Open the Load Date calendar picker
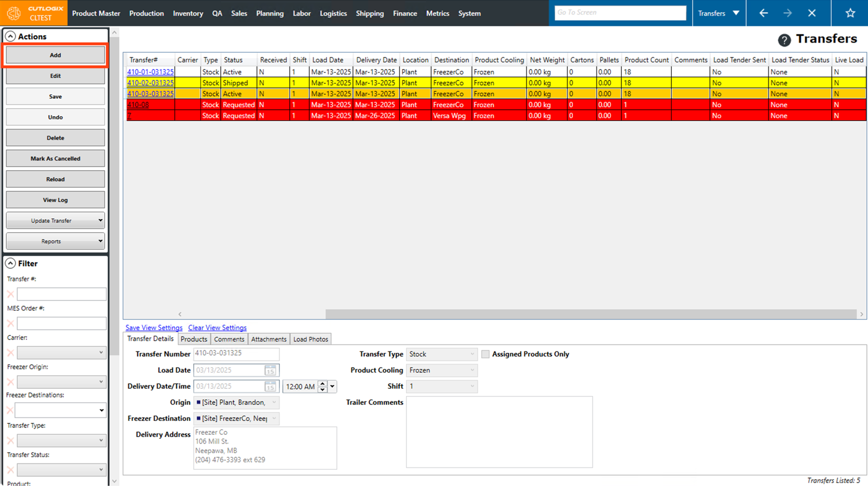868x486 pixels. click(x=270, y=370)
